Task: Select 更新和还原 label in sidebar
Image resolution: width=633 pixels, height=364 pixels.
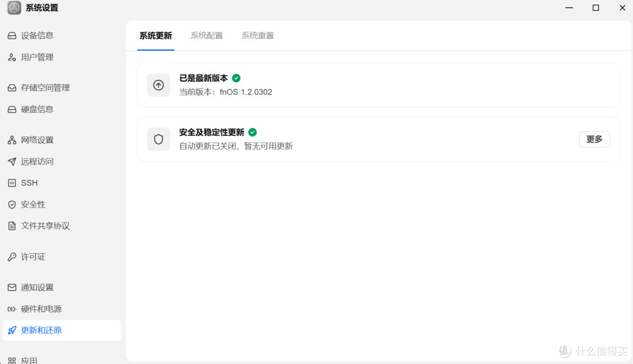Action: (x=41, y=330)
